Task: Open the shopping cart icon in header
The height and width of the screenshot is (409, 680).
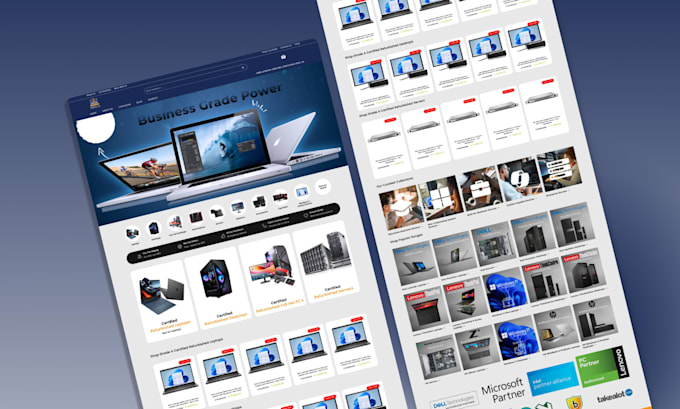Action: (x=283, y=57)
